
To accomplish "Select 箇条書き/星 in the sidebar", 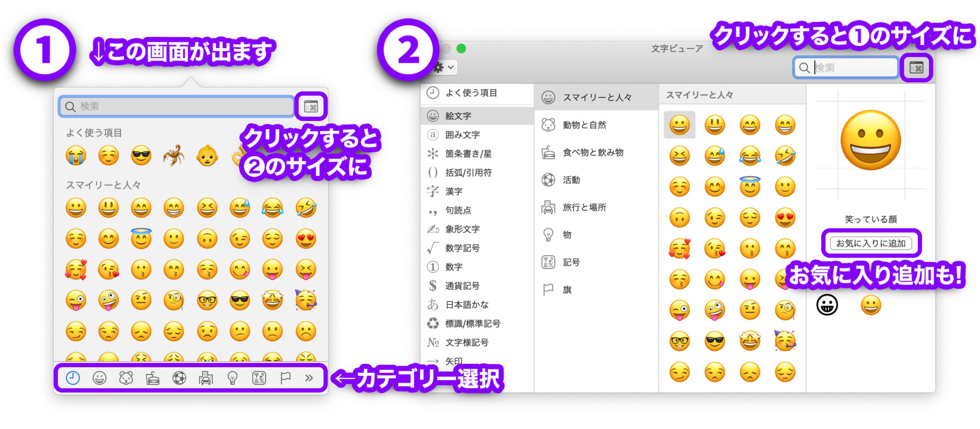I will pos(477,154).
